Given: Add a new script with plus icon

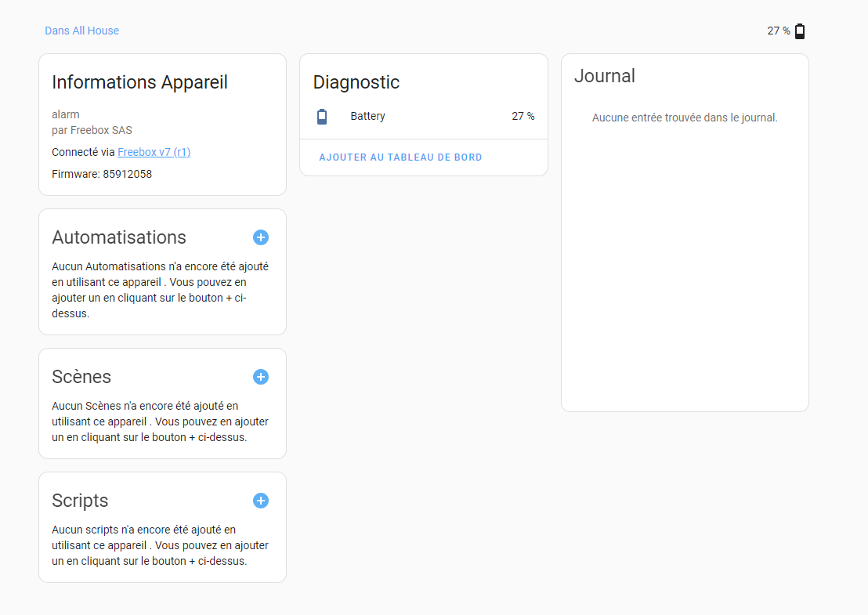Looking at the screenshot, I should pyautogui.click(x=261, y=501).
